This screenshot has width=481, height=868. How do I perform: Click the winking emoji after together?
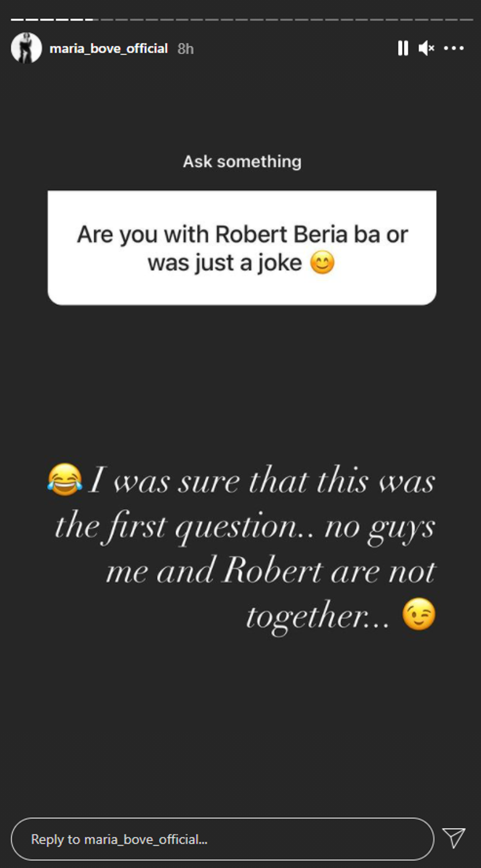pyautogui.click(x=419, y=614)
